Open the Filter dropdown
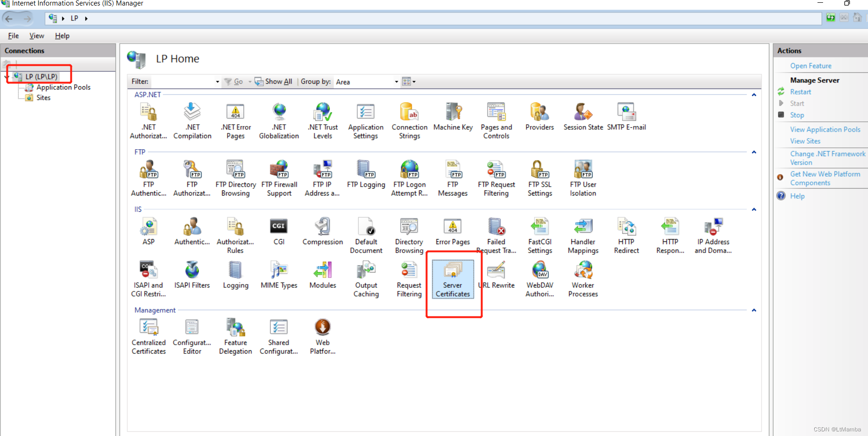 tap(217, 82)
